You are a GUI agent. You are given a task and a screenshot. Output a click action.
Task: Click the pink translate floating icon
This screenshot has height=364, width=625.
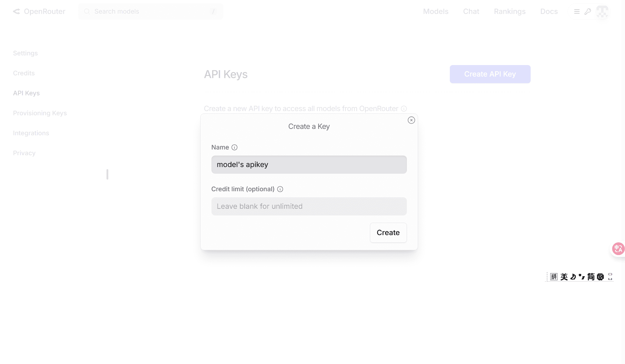coord(618,249)
